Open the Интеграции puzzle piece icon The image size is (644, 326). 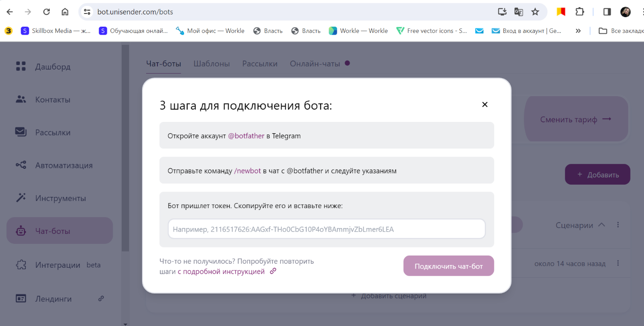click(21, 265)
